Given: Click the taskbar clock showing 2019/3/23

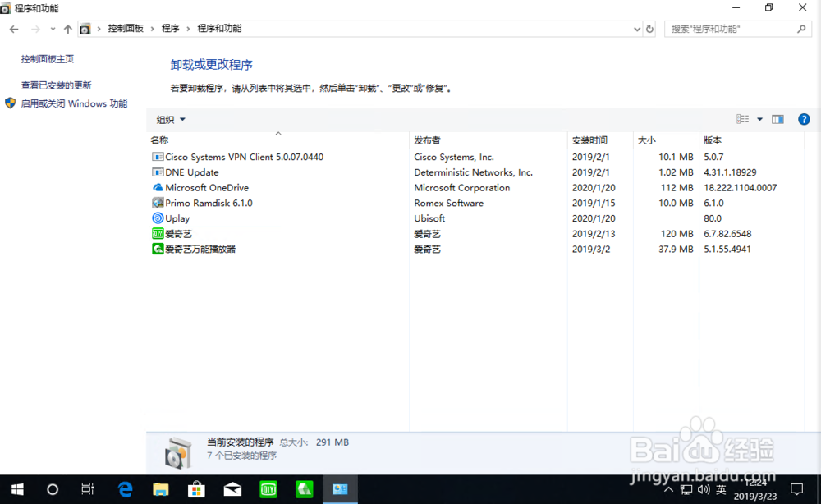Looking at the screenshot, I should pyautogui.click(x=755, y=489).
